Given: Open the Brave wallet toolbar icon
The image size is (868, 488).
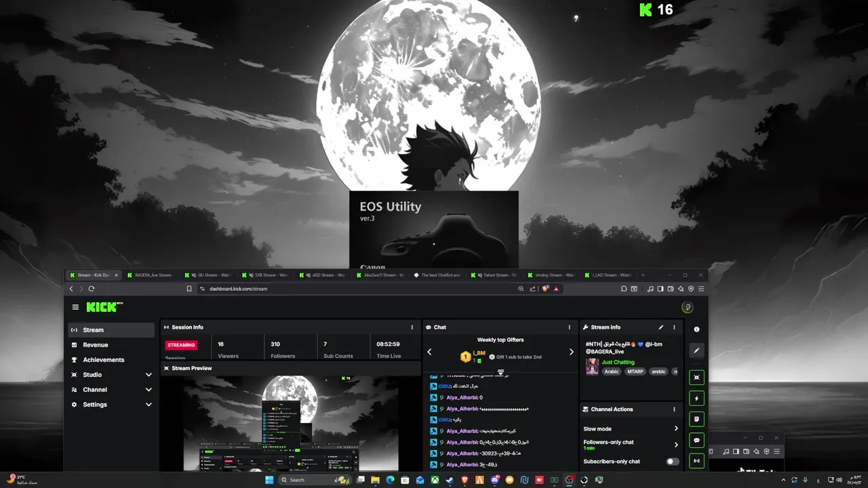Looking at the screenshot, I should [x=671, y=289].
